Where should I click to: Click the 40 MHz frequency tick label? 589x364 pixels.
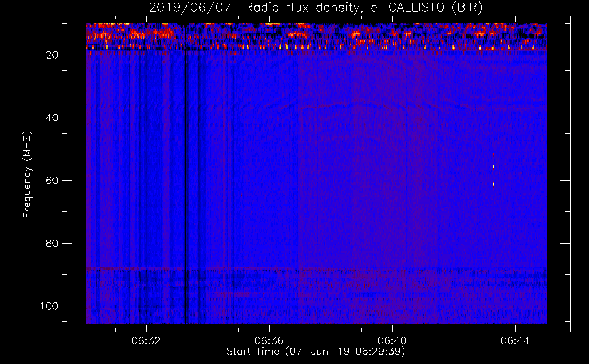point(52,118)
